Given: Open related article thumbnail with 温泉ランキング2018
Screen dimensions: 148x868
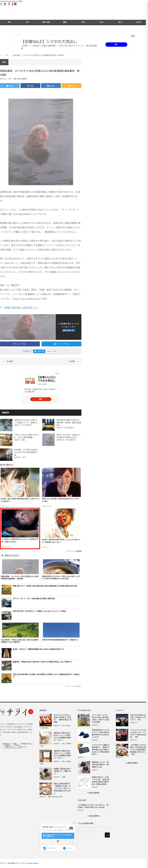Looking at the screenshot, I should 48,439.
